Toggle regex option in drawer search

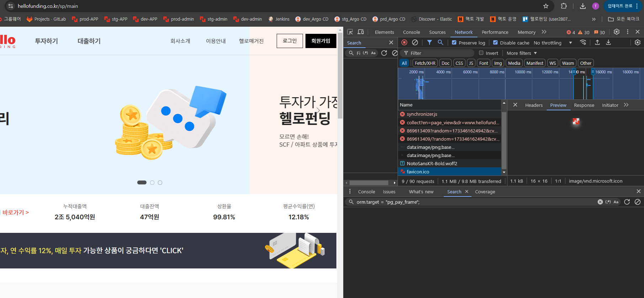tap(608, 202)
